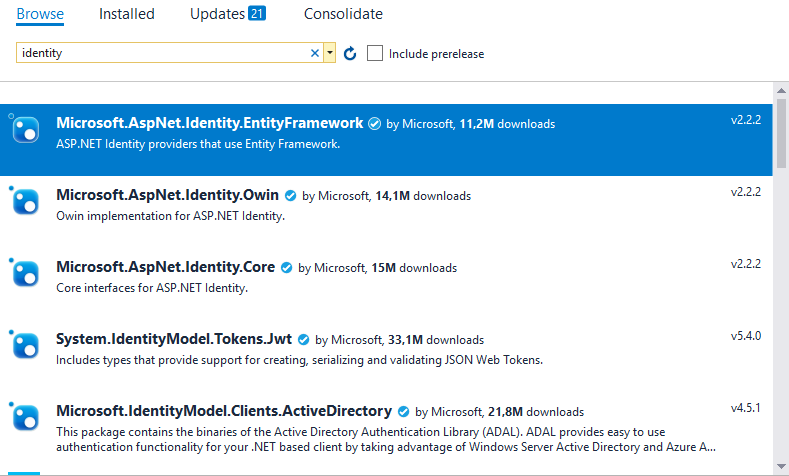Switch to the Installed tab
Screen dimensions: 789x476
tap(127, 14)
